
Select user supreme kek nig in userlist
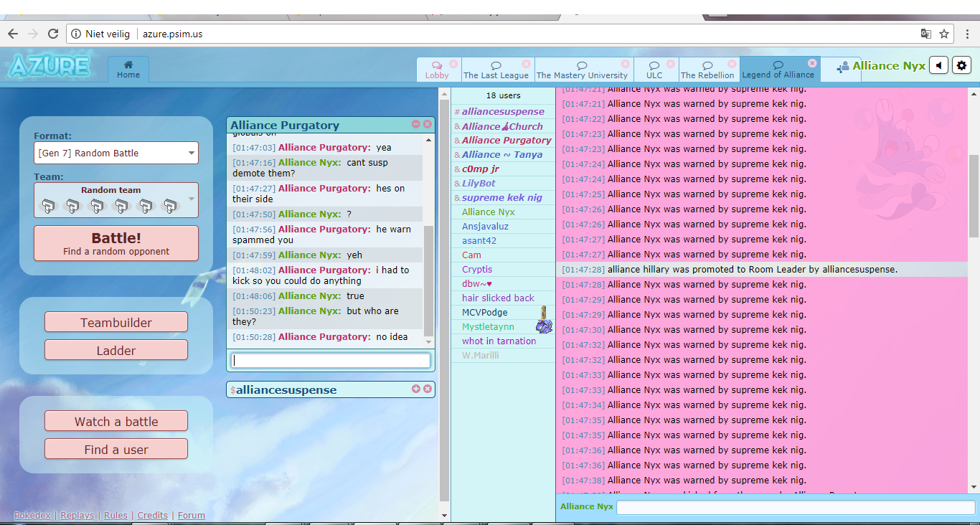[x=502, y=197]
